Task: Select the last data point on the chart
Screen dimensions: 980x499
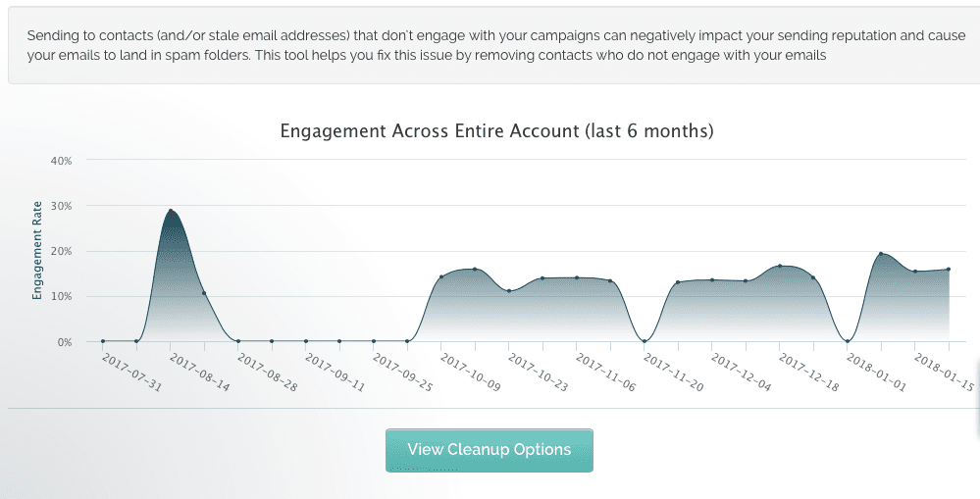Action: [949, 270]
